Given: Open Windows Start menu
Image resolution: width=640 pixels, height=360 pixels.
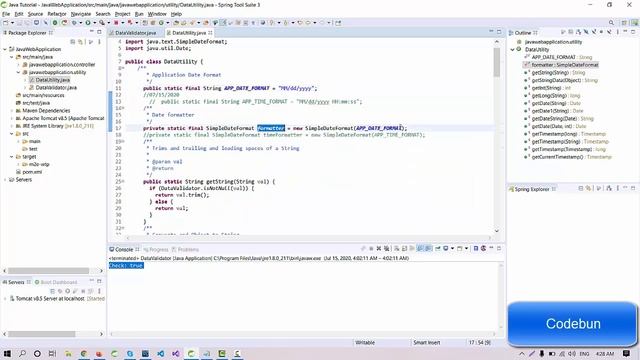Looking at the screenshot, I should click(7, 353).
